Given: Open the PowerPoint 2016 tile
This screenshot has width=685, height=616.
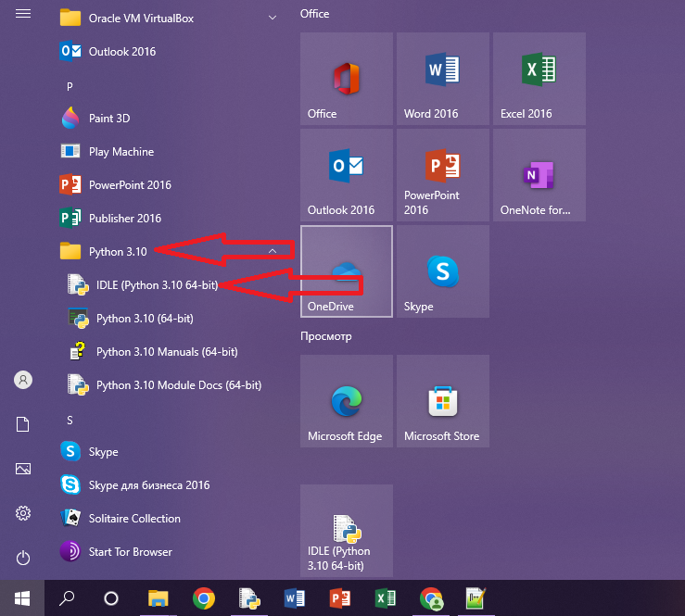Looking at the screenshot, I should (x=443, y=175).
